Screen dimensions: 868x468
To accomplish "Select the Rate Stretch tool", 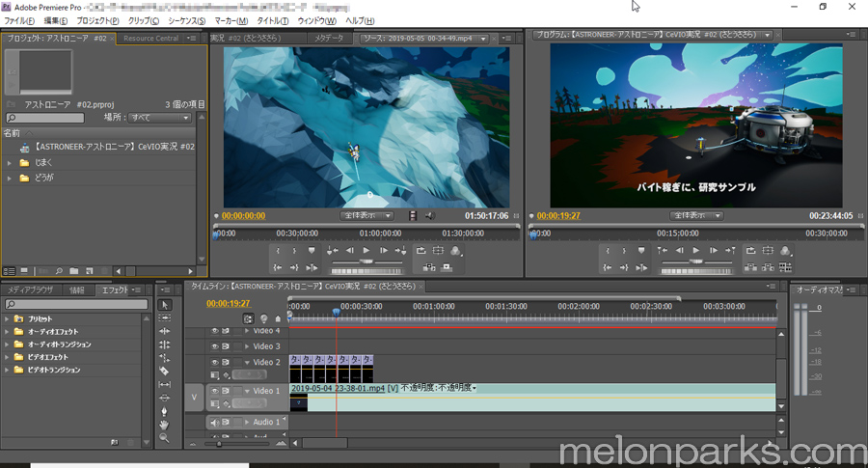I will tap(164, 358).
